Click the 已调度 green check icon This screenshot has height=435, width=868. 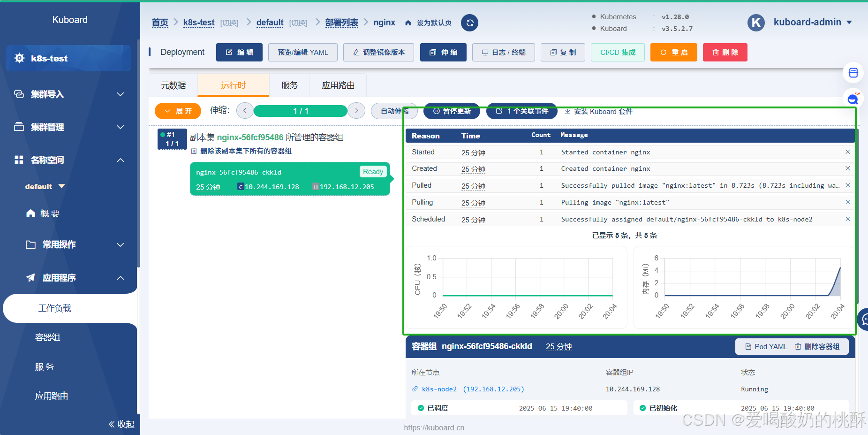(x=421, y=408)
